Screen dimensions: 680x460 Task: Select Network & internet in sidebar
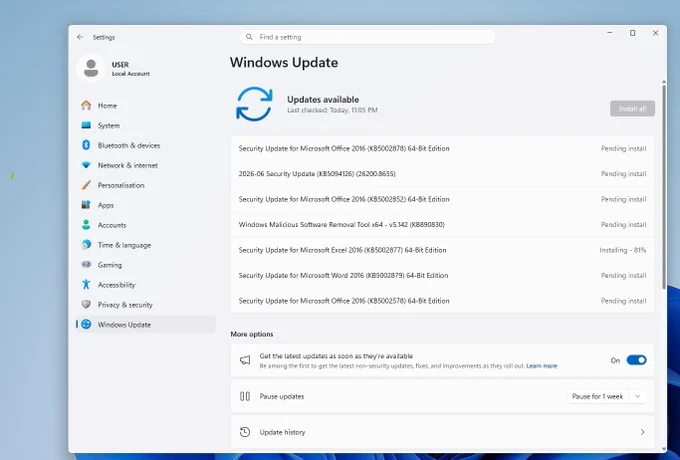coord(146,165)
